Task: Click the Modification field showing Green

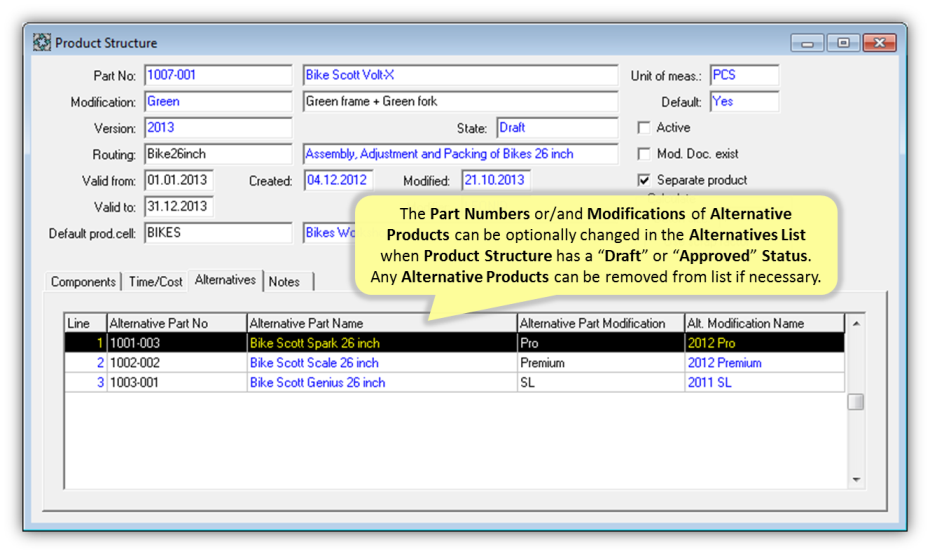Action: [x=218, y=101]
